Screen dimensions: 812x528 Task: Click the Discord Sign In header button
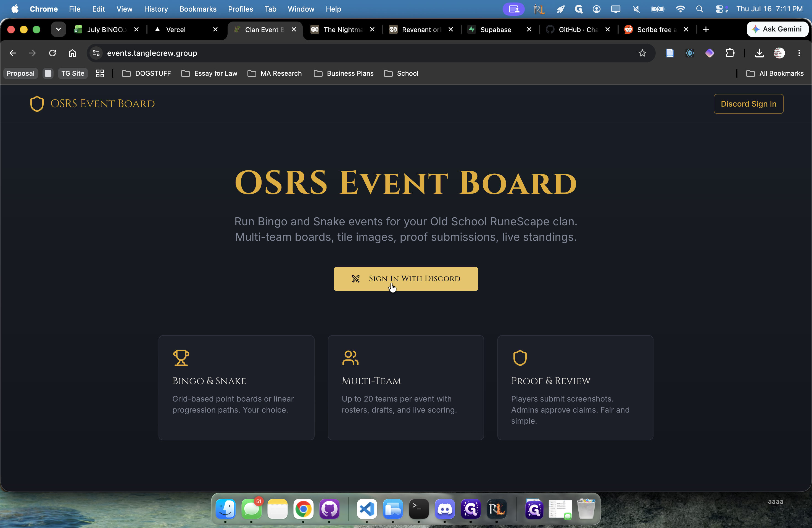[748, 104]
